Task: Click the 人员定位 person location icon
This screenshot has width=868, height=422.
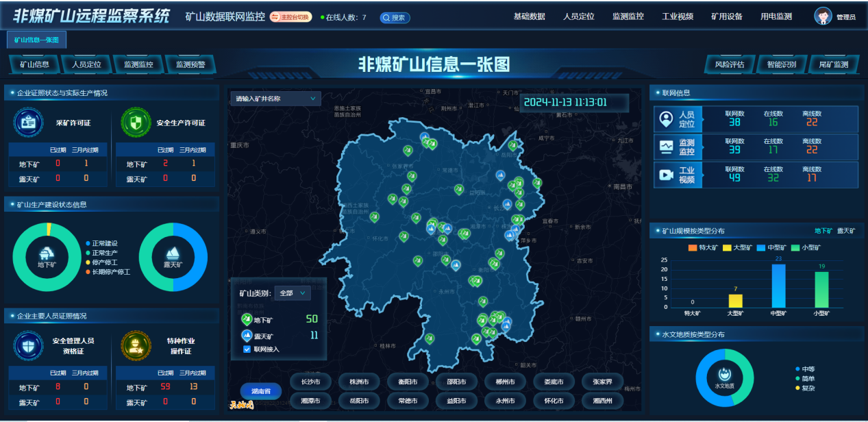Action: pyautogui.click(x=665, y=120)
